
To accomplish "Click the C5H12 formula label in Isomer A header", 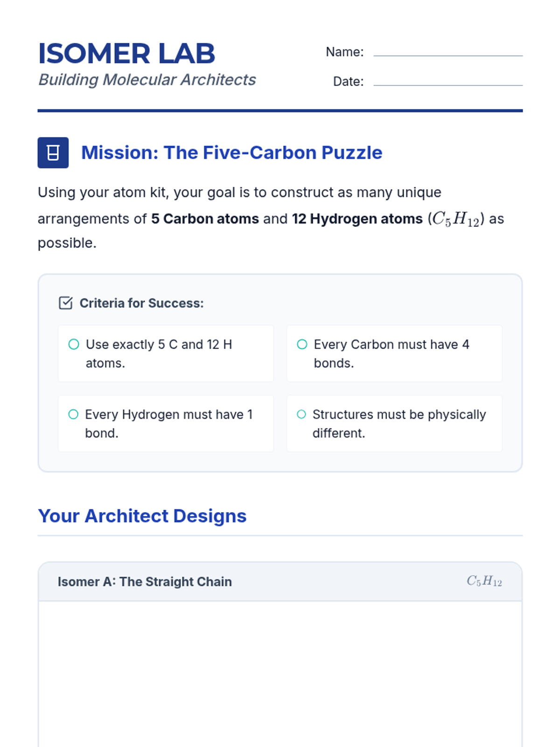I will coord(484,581).
